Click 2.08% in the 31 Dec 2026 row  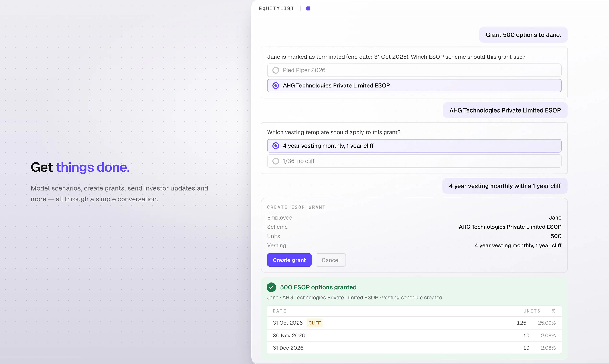click(548, 348)
